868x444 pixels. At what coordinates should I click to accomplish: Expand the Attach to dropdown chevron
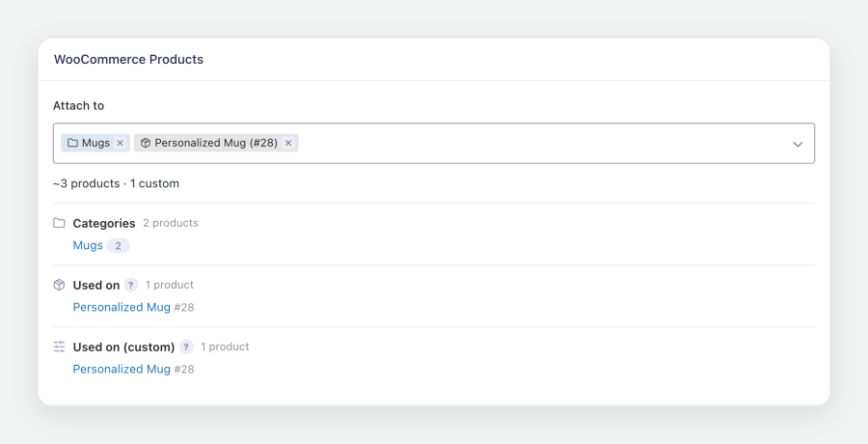point(798,144)
